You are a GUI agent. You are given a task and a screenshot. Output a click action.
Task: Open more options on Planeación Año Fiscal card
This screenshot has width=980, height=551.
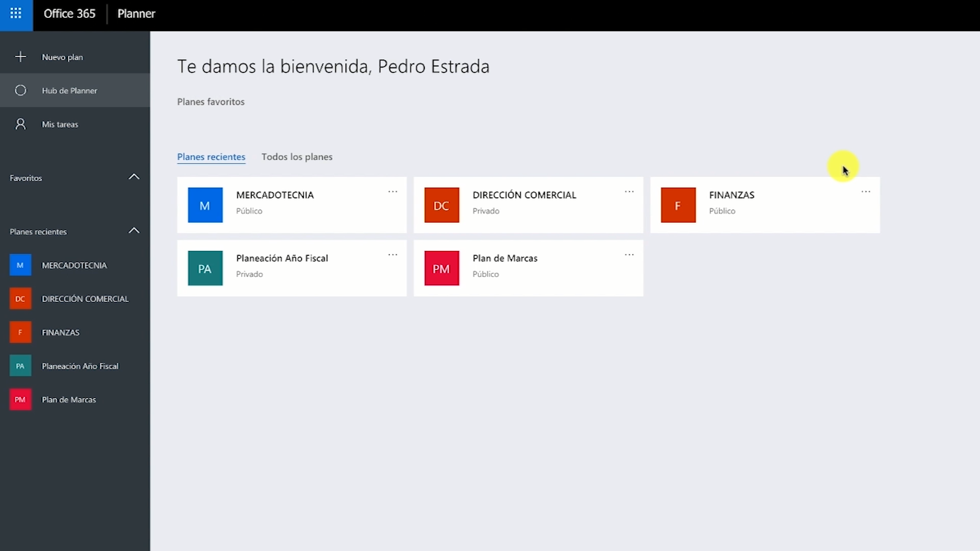[393, 255]
